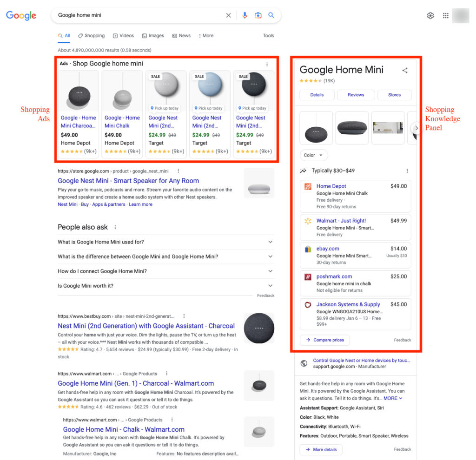The height and width of the screenshot is (460, 476).
Task: Open the Reviews tab in knowledge panel
Action: click(x=356, y=95)
